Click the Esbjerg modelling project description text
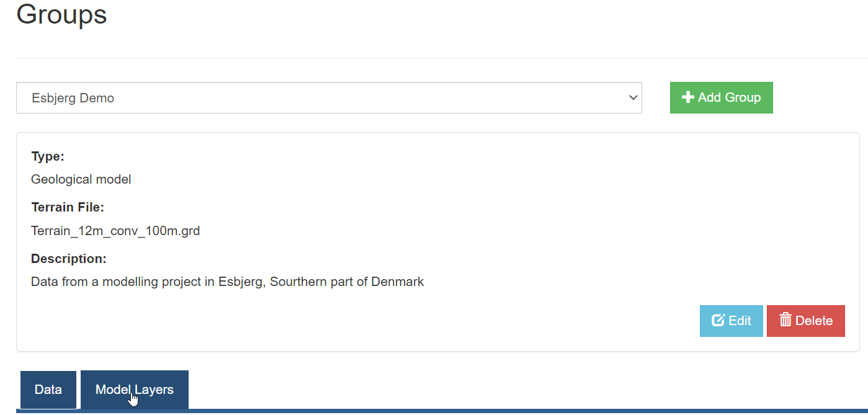Image resolution: width=868 pixels, height=415 pixels. [228, 282]
